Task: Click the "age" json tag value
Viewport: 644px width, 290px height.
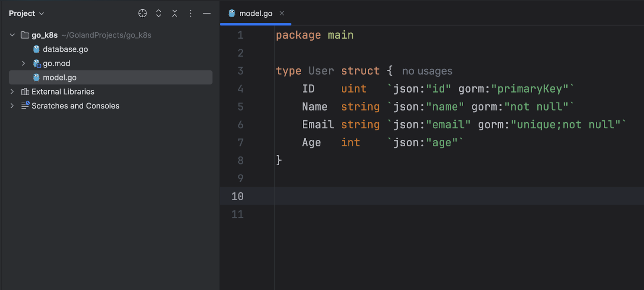Action: [x=442, y=143]
